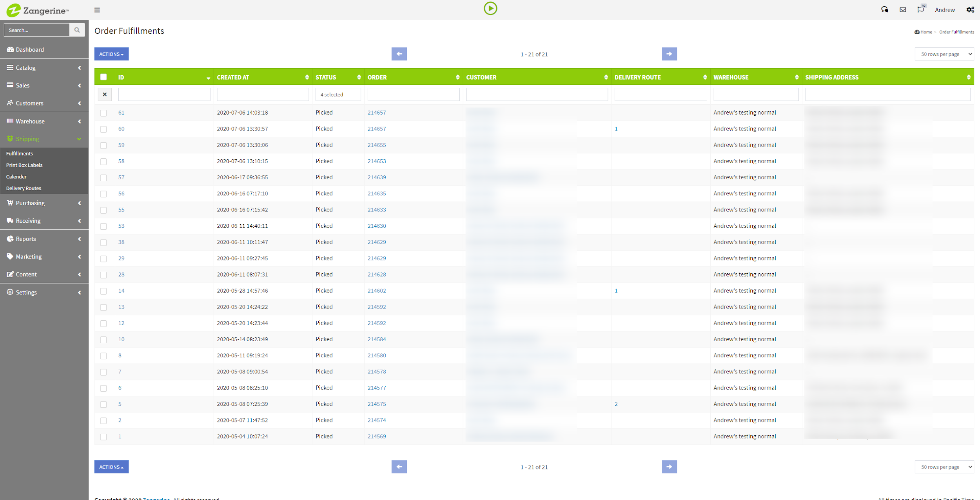Check the row for fulfillment 53
Image resolution: width=980 pixels, height=500 pixels.
pyautogui.click(x=103, y=226)
